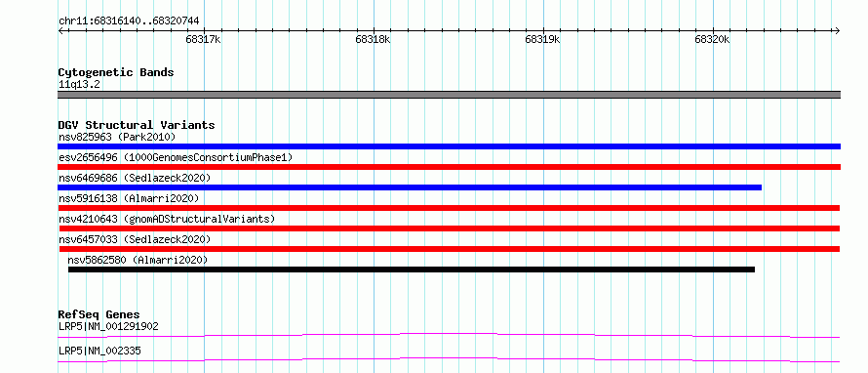Open the nsv5916138 (Almarri2020) red bar

(449, 208)
